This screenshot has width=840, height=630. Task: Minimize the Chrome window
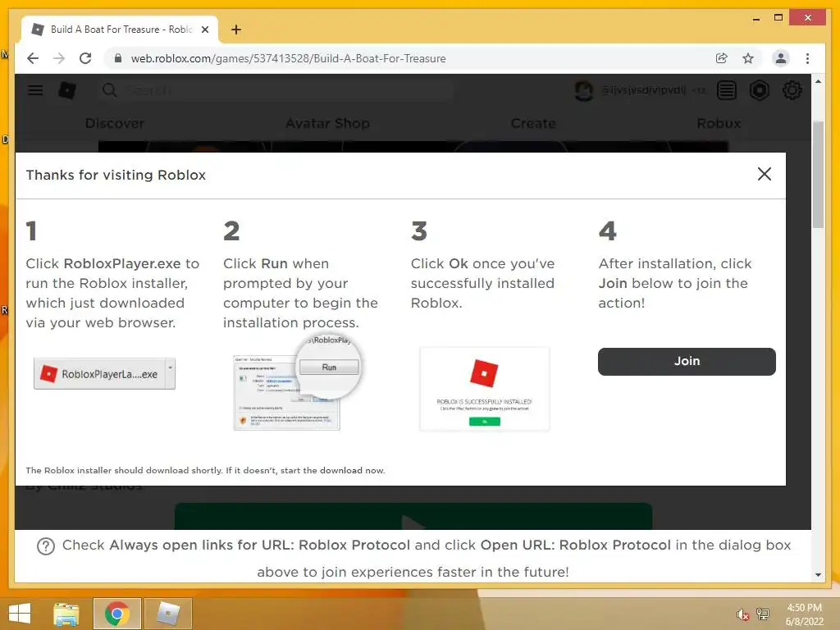(x=756, y=18)
